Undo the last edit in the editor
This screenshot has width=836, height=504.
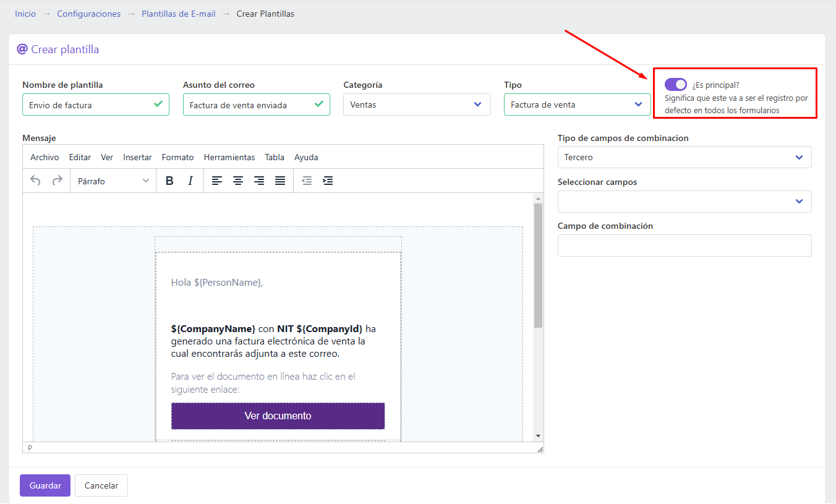[36, 181]
